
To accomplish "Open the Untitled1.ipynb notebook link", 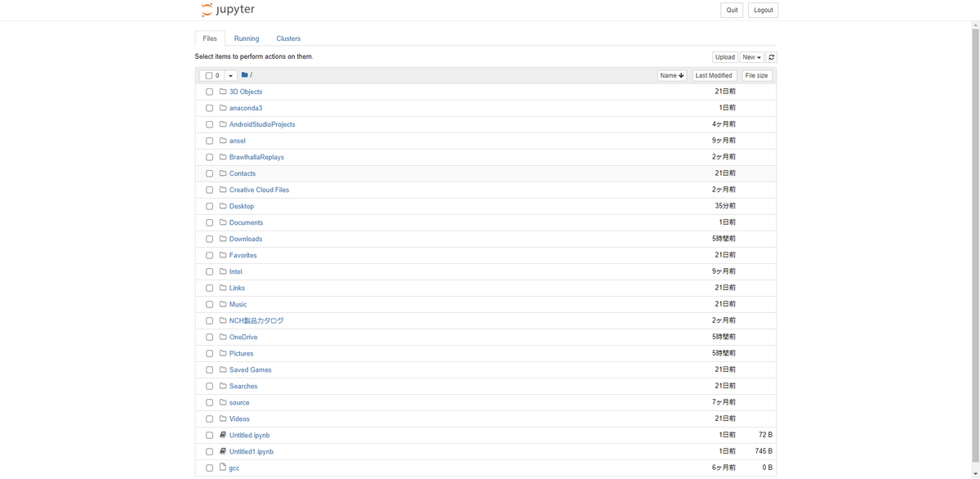I will (252, 451).
